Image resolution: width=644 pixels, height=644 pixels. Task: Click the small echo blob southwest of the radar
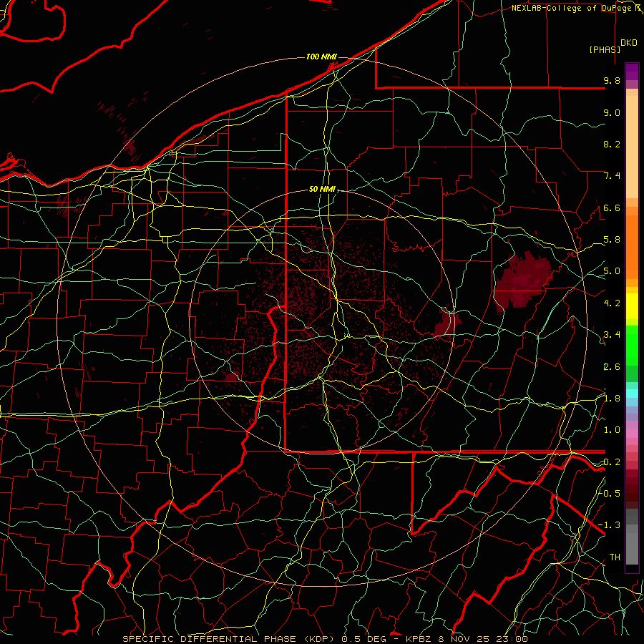tap(233, 376)
